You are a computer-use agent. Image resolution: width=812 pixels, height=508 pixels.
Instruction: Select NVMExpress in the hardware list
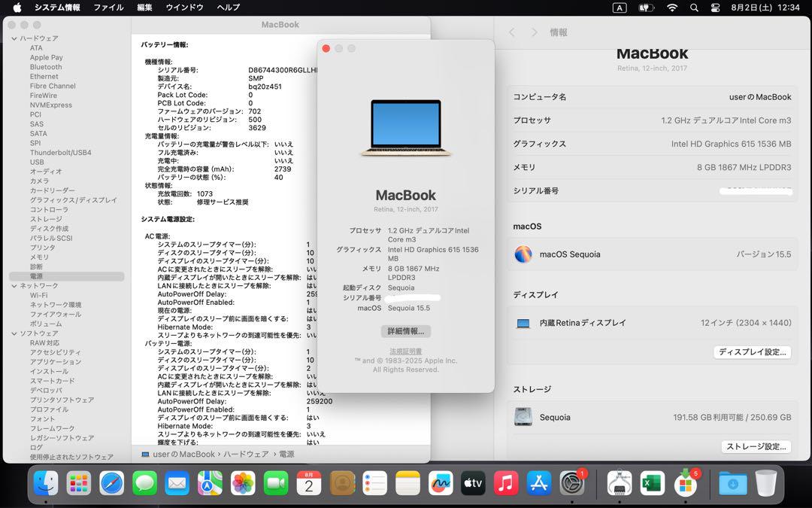pyautogui.click(x=51, y=105)
